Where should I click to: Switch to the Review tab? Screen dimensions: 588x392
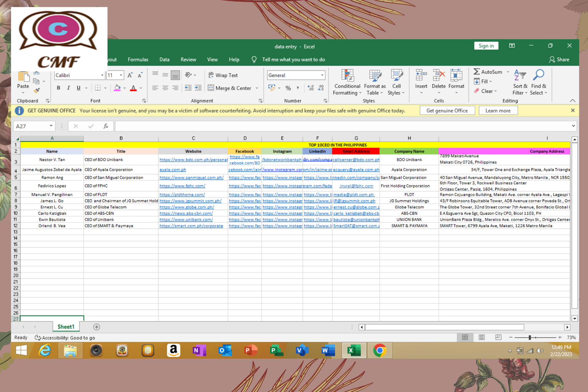(x=188, y=60)
